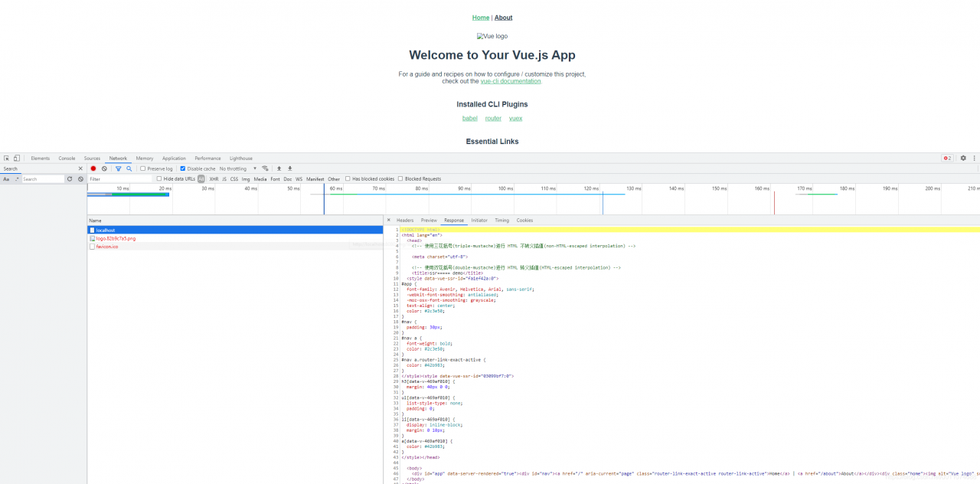The image size is (980, 484).
Task: Select the localhost request row
Action: pyautogui.click(x=235, y=230)
